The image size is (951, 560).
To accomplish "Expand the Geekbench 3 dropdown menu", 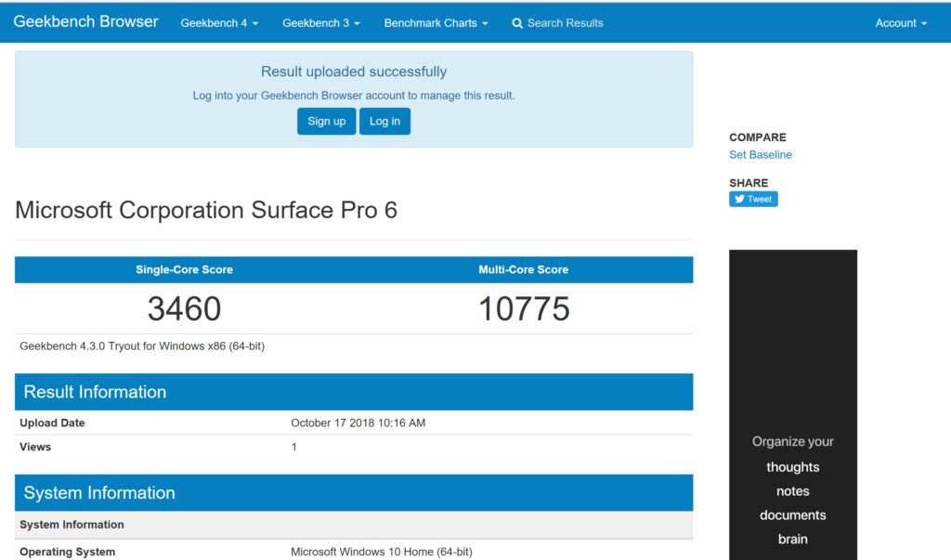I will pos(320,23).
